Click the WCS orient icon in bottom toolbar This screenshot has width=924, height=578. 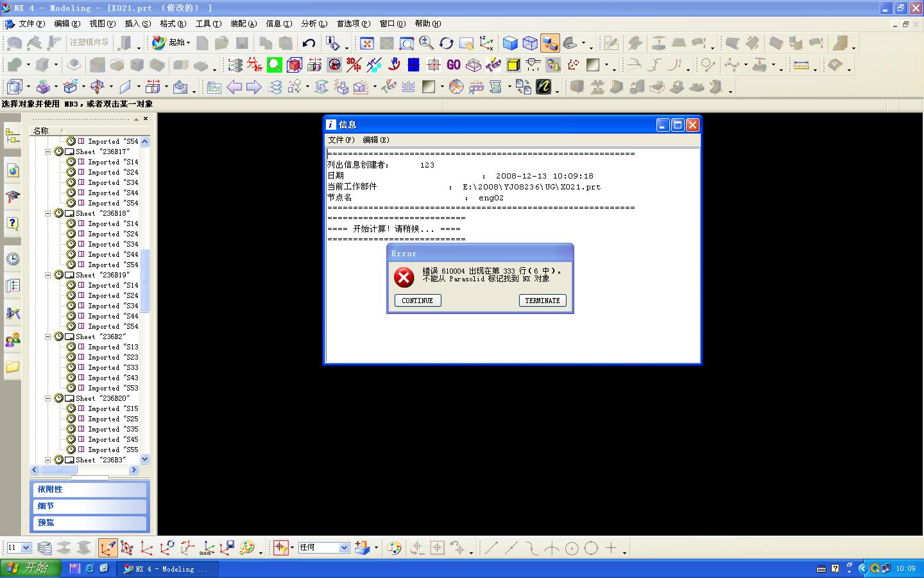coord(187,548)
